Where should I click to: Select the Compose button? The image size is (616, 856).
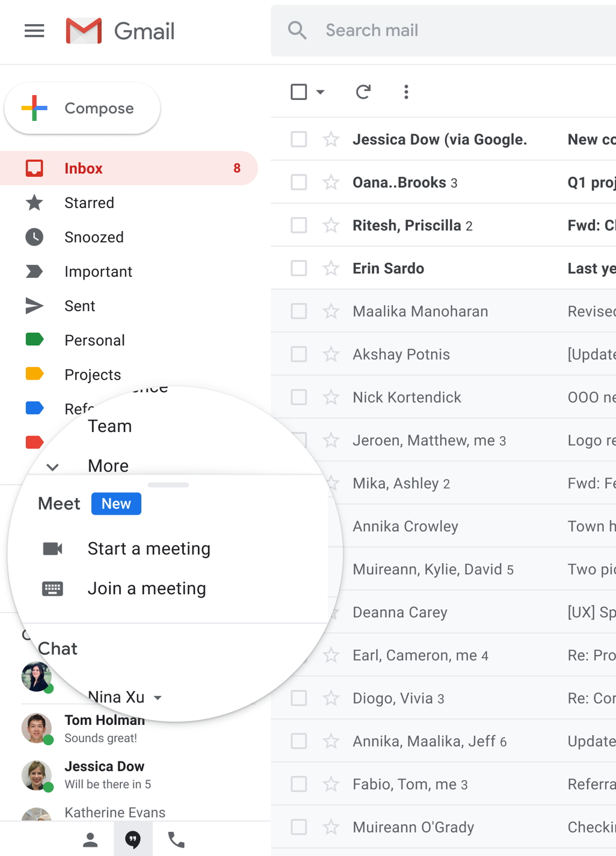(82, 108)
